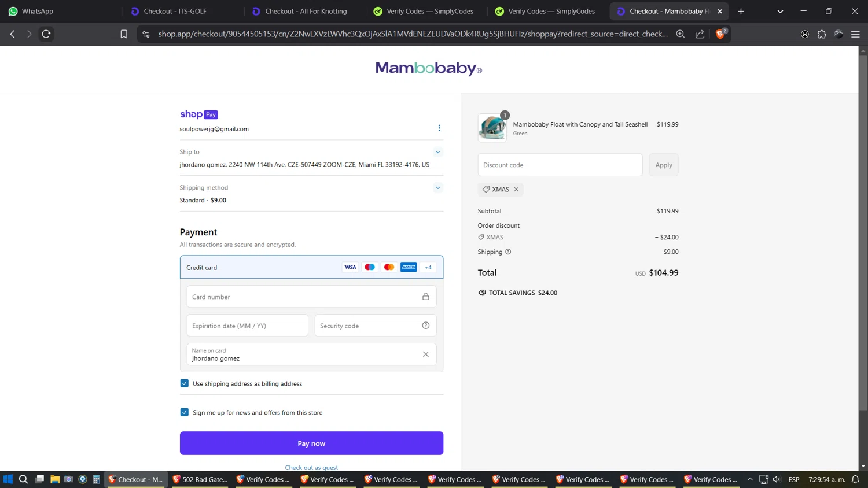Select the Credit card payment option
This screenshot has height=488, width=868.
tap(311, 267)
